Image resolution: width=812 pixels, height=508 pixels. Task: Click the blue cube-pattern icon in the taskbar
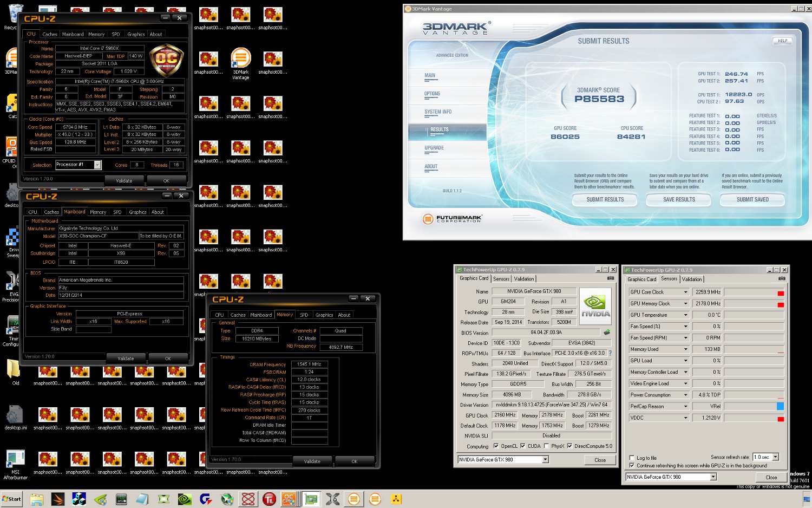[x=79, y=499]
